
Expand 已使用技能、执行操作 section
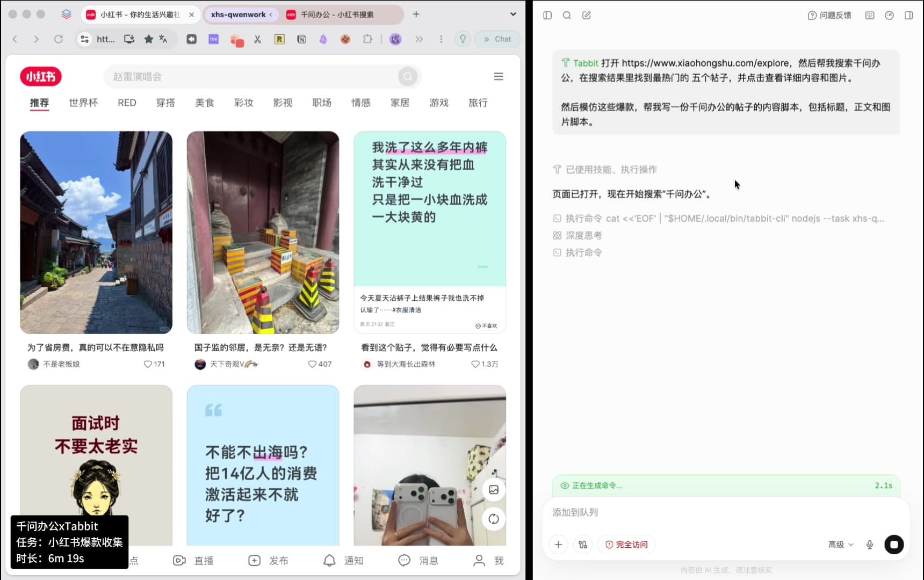coord(605,170)
